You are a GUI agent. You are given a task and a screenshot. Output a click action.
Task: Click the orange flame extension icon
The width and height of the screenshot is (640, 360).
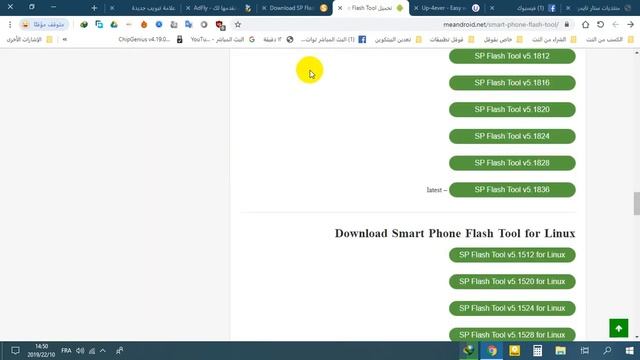pyautogui.click(x=144, y=25)
